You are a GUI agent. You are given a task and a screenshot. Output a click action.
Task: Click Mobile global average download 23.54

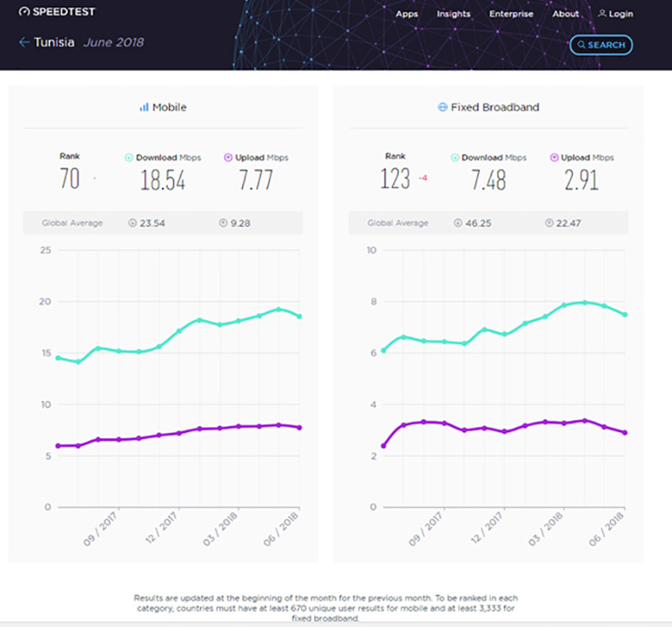tap(152, 224)
